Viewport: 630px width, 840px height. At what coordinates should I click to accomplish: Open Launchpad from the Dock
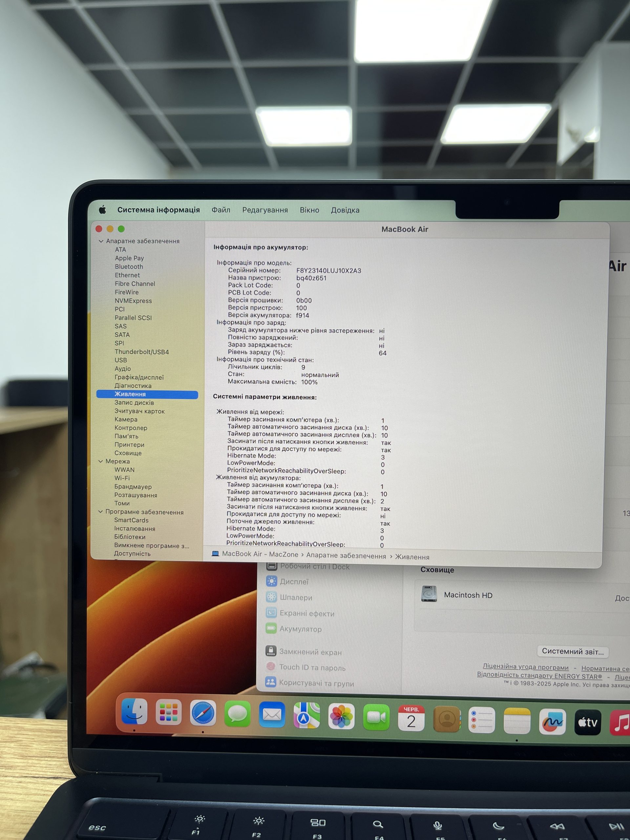[169, 712]
